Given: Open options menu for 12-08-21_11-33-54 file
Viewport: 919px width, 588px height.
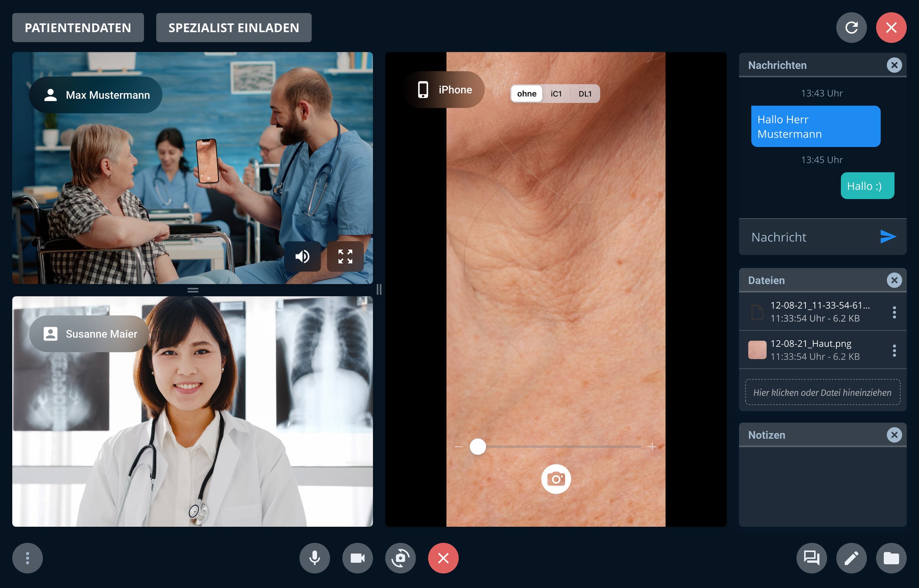Looking at the screenshot, I should (x=894, y=312).
